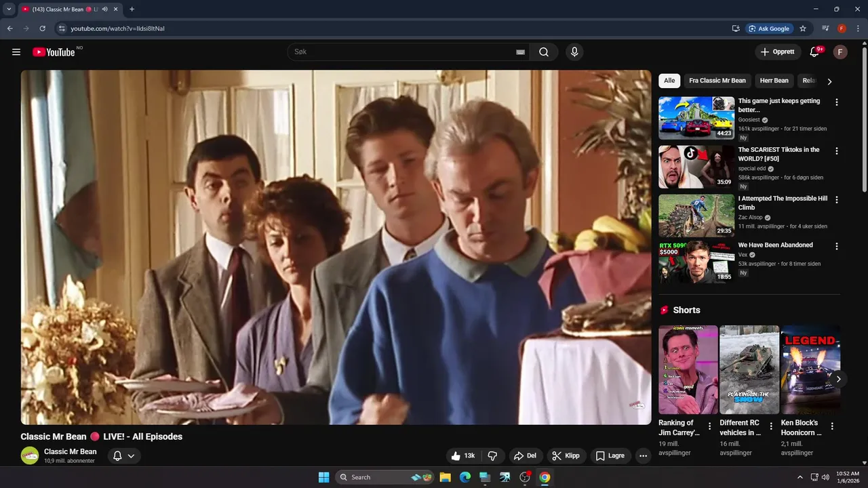Select the 'Herr Bean' filter chip
The image size is (868, 488).
point(774,81)
